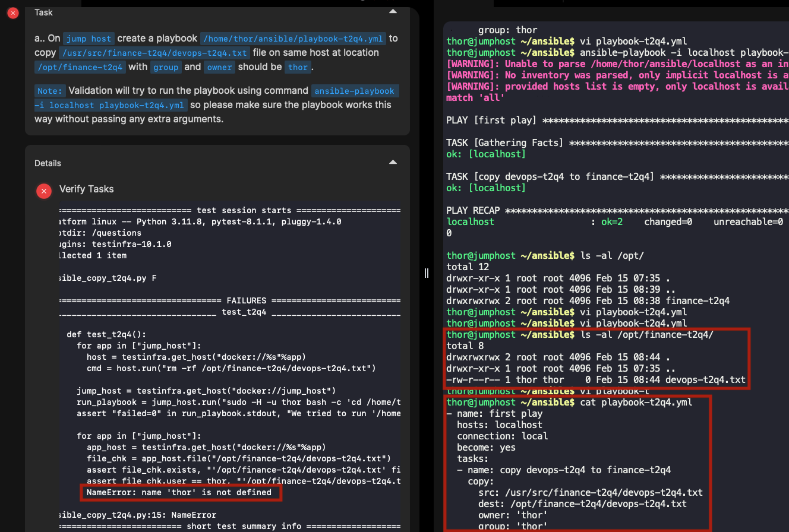The height and width of the screenshot is (532, 789).
Task: Collapse the Details panel with its arrow
Action: tap(392, 163)
